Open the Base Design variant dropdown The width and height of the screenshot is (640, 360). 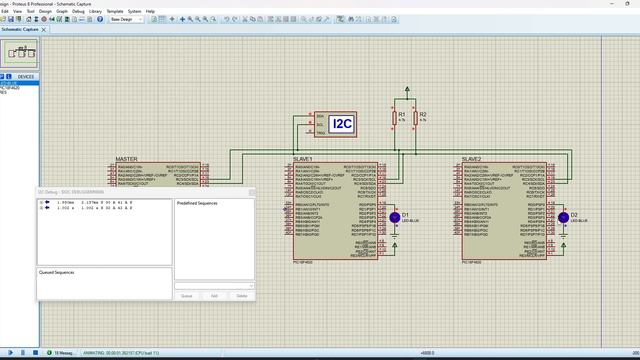click(x=127, y=19)
